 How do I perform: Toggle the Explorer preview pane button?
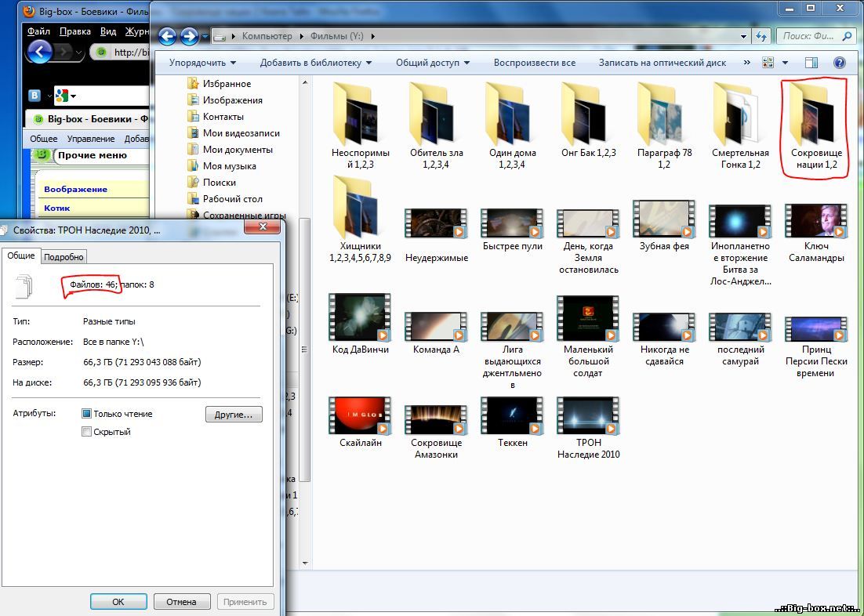[x=811, y=63]
